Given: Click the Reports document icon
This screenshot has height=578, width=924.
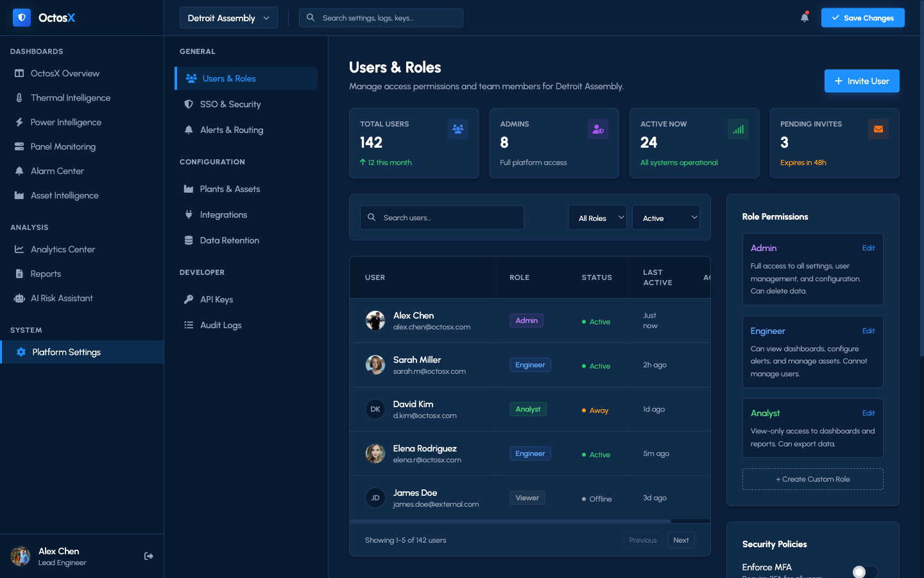Looking at the screenshot, I should coord(19,274).
